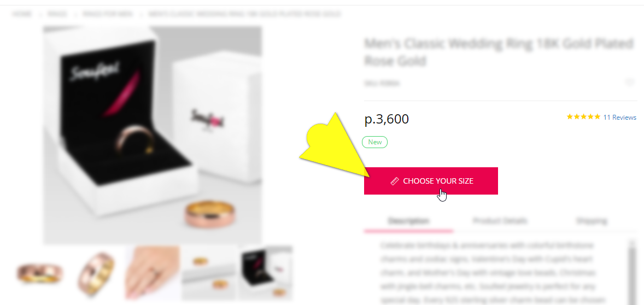Click the description panel scrollbar

pos(633,272)
